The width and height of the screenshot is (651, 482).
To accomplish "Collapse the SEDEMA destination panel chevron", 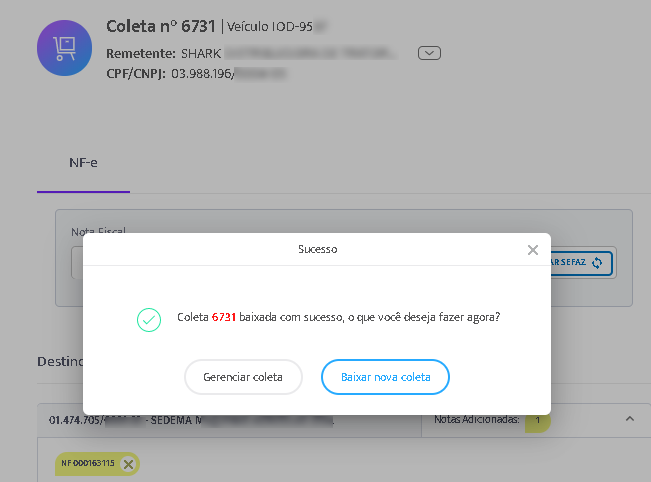I will (630, 419).
